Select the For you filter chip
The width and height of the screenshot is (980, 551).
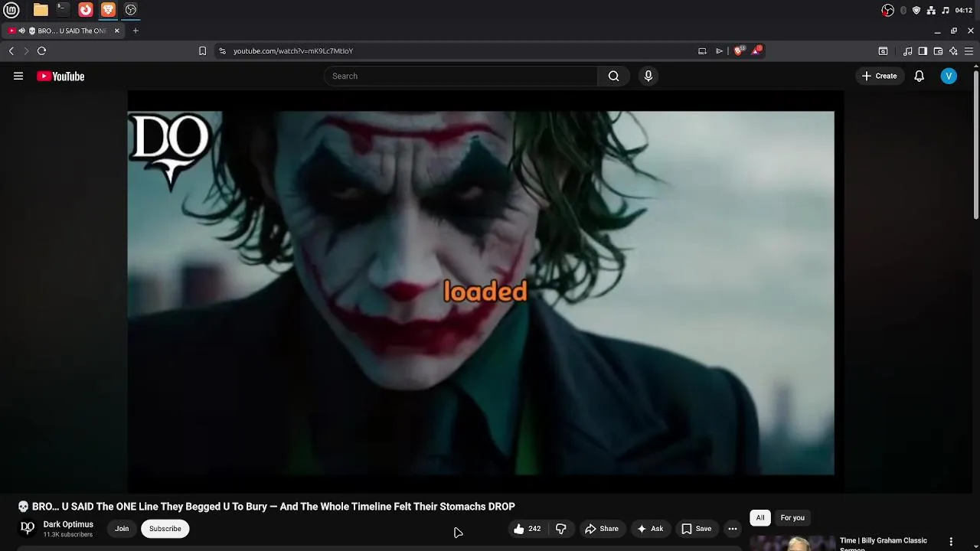pyautogui.click(x=792, y=518)
